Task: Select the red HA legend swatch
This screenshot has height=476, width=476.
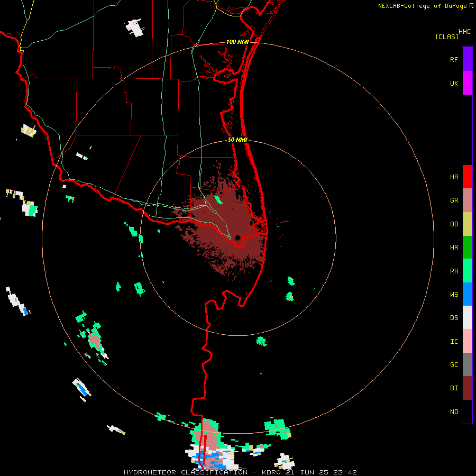Action: pyautogui.click(x=467, y=177)
